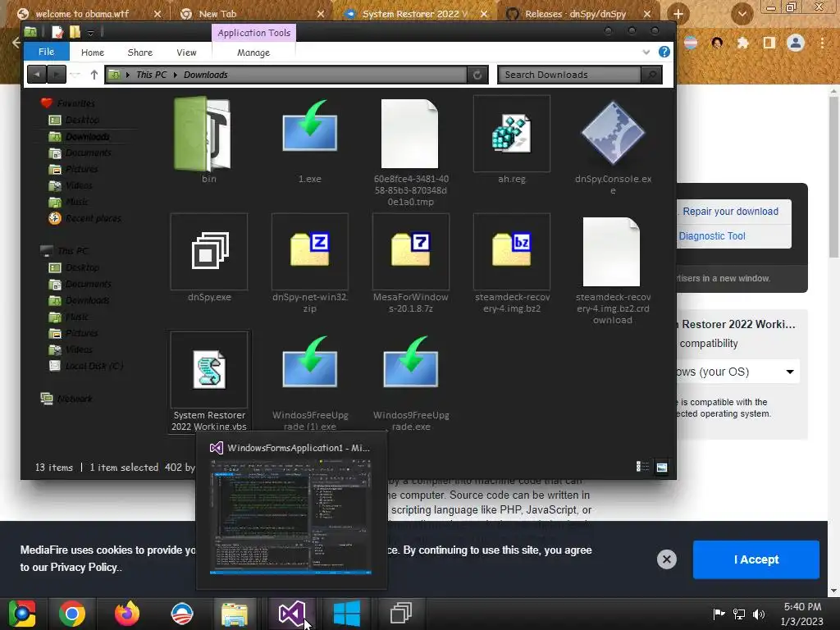The image size is (840, 630).
Task: Click the Search Downloads field
Action: click(569, 75)
